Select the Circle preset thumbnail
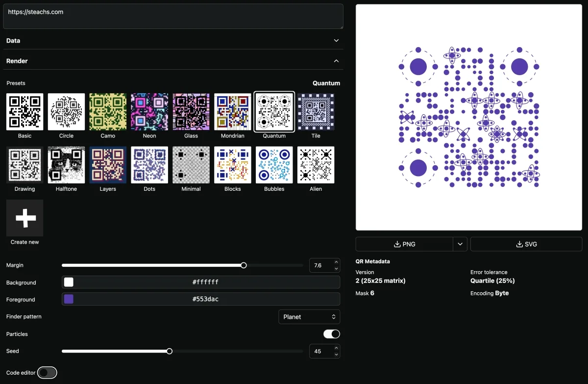Screen dimensions: 588x384 66,112
